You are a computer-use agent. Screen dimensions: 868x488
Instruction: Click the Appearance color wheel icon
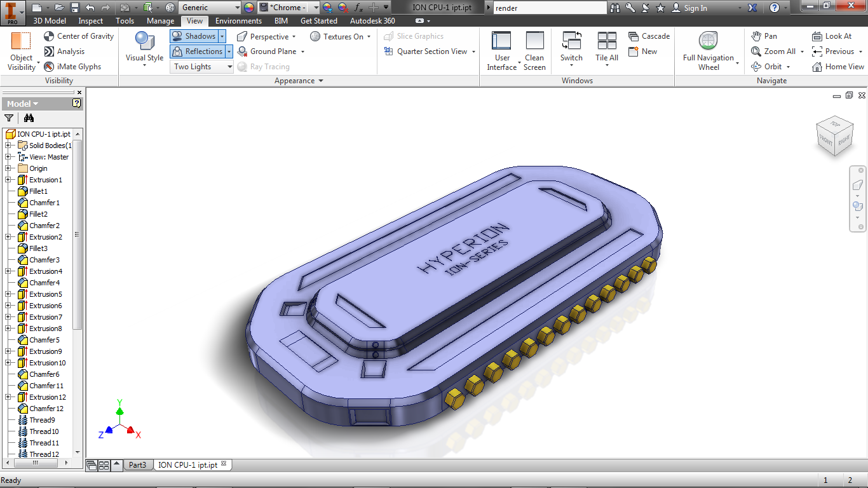(248, 8)
